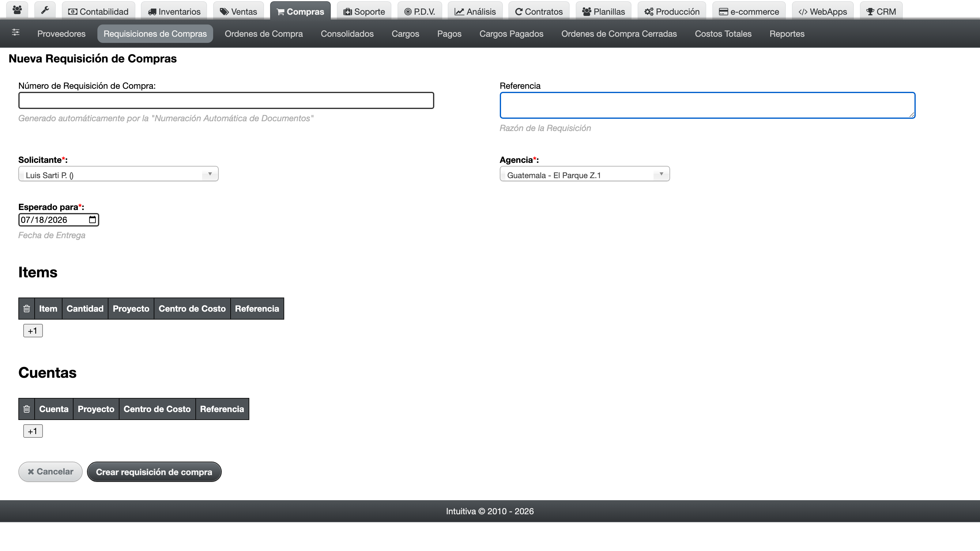Open the users group icon tab
This screenshot has height=551, width=980.
(x=17, y=11)
